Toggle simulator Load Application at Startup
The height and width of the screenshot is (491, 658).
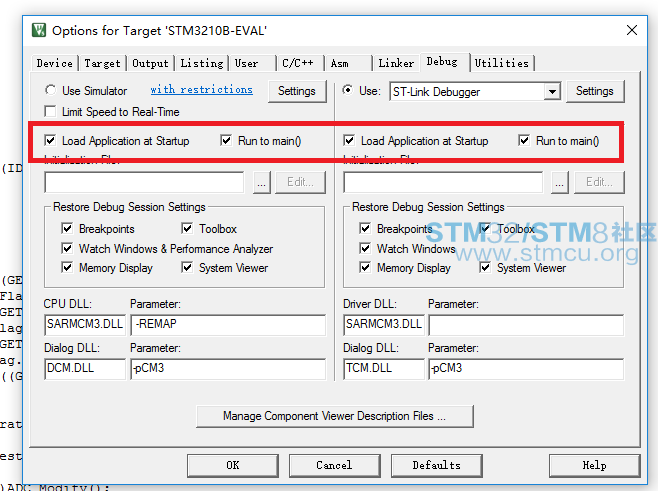[50, 140]
